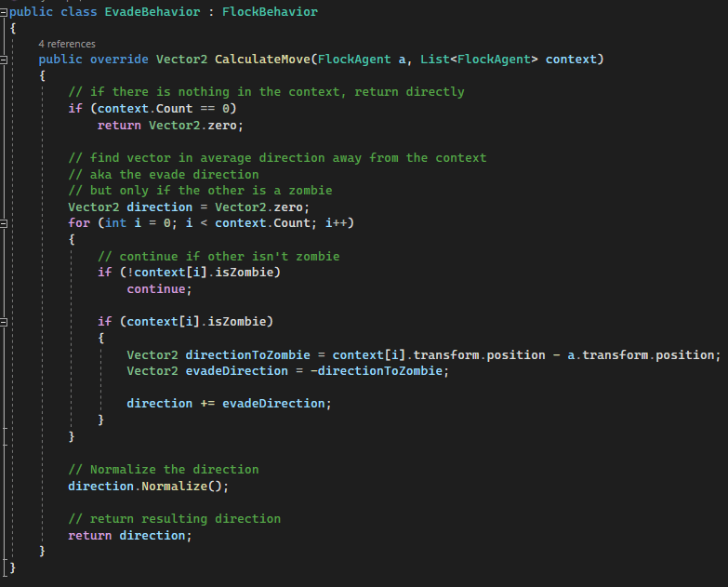Click the override keyword in method signature
This screenshot has width=728, height=587.
[x=118, y=60]
